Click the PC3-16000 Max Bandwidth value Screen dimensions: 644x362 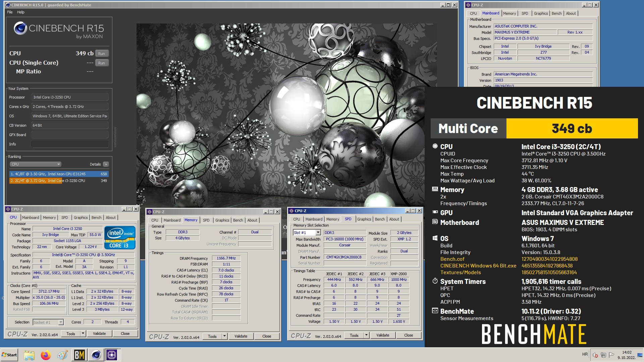(x=345, y=239)
